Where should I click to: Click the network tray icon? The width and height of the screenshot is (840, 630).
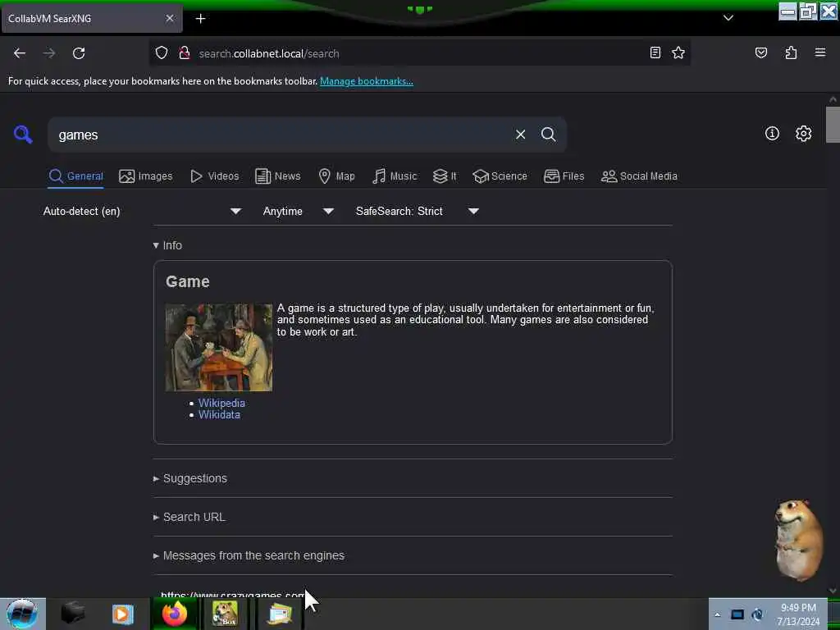coord(737,614)
